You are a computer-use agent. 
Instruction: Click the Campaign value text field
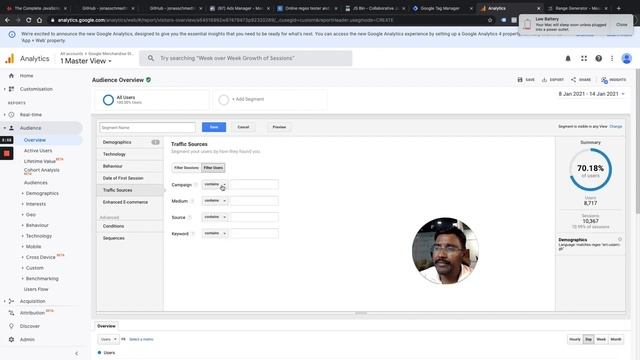coord(254,184)
